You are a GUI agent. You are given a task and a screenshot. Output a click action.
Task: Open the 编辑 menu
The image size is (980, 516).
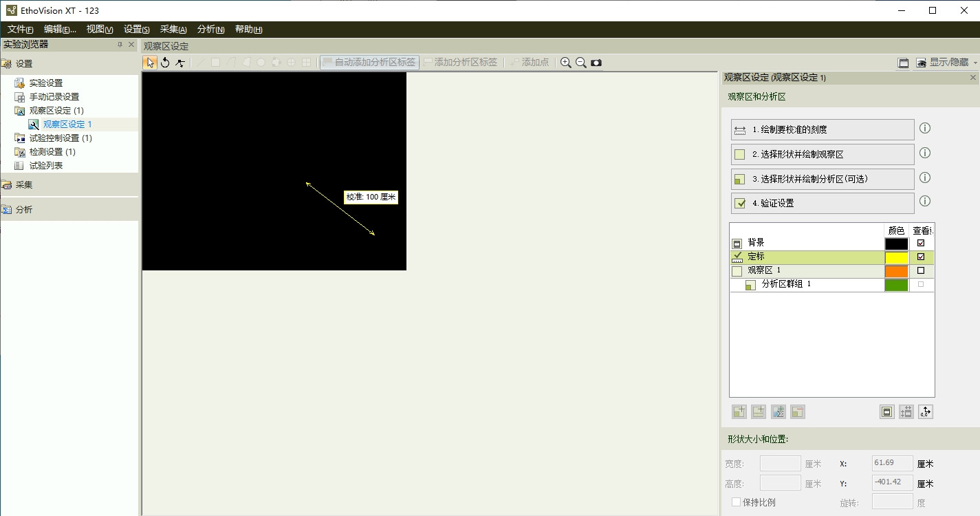[60, 30]
